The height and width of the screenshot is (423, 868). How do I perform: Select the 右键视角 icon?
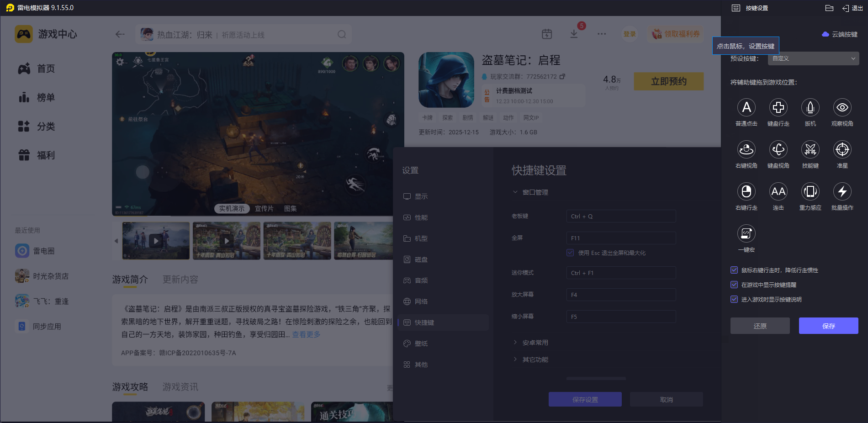[746, 149]
